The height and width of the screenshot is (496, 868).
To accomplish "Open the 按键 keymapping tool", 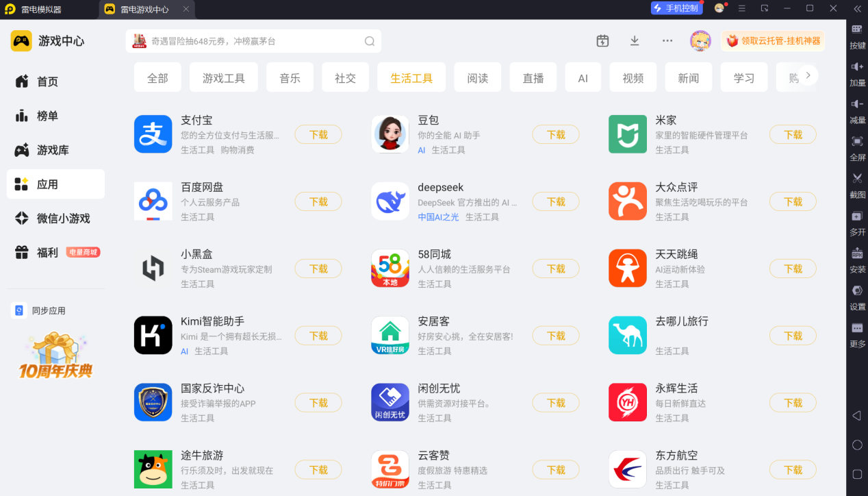I will pyautogui.click(x=857, y=37).
